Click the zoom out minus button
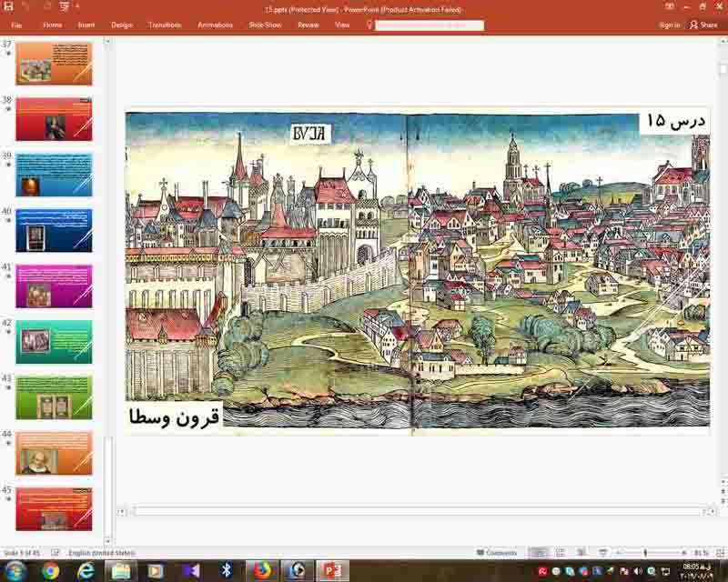This screenshot has height=582, width=728. click(x=618, y=553)
